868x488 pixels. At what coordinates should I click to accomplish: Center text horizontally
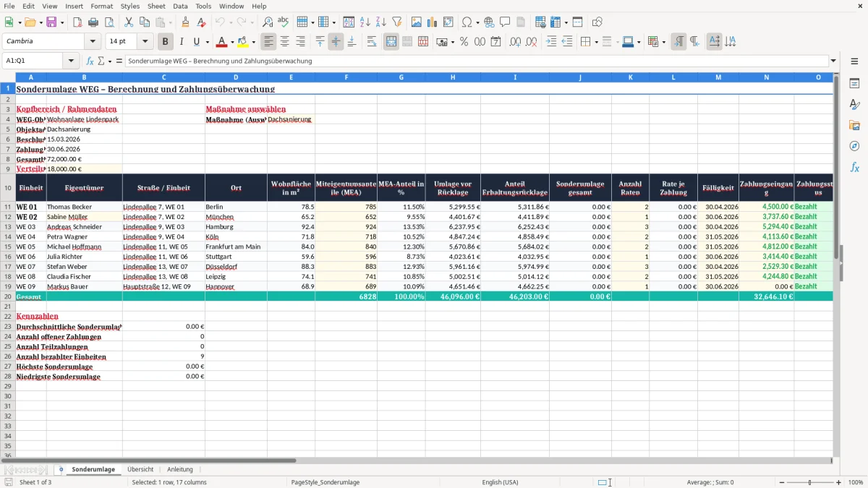284,42
